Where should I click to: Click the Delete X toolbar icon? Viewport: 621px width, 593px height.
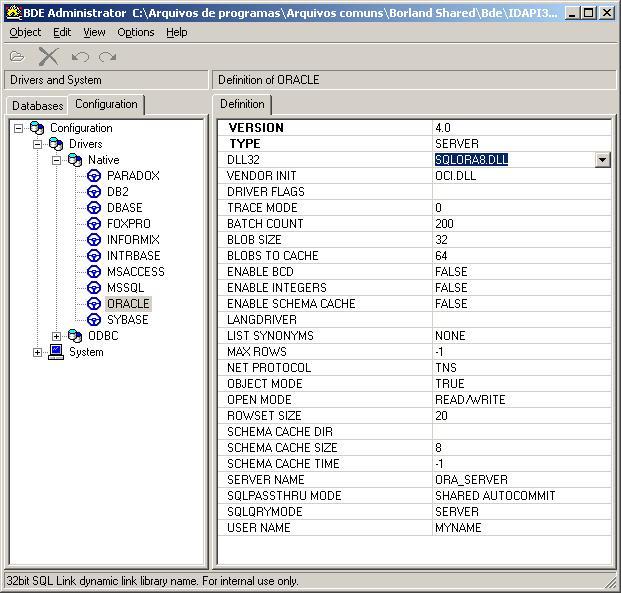click(48, 57)
